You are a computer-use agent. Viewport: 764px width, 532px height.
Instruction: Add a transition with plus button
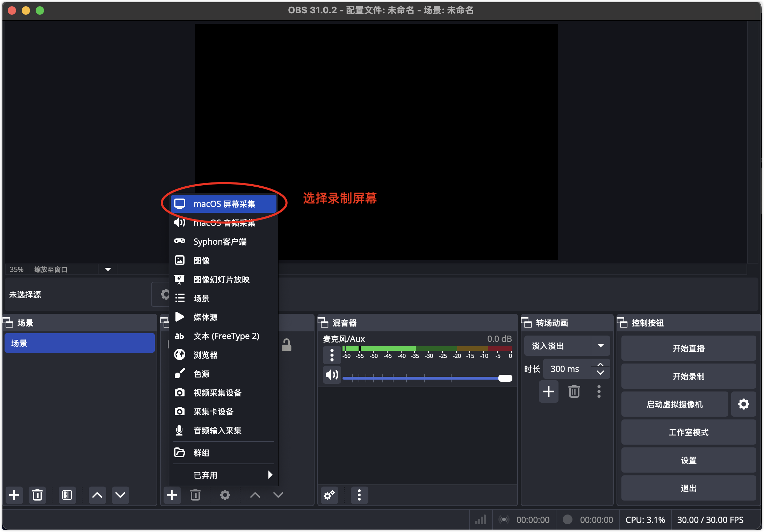(x=549, y=391)
